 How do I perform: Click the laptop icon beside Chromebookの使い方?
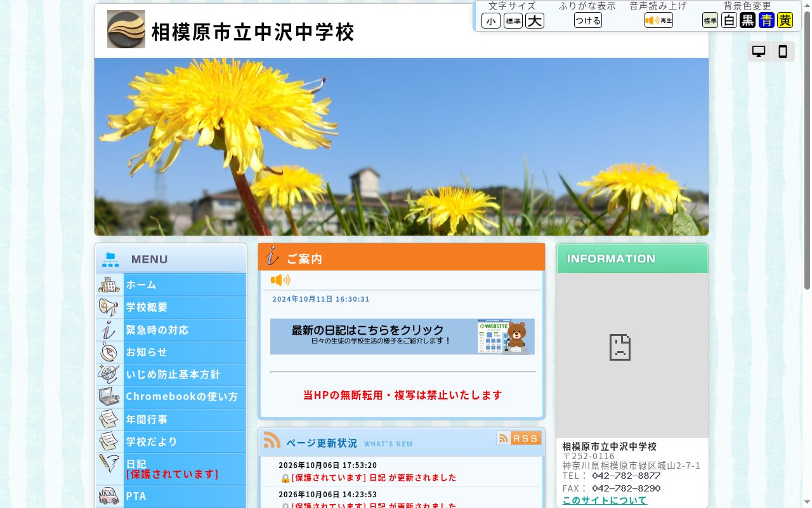pos(109,397)
